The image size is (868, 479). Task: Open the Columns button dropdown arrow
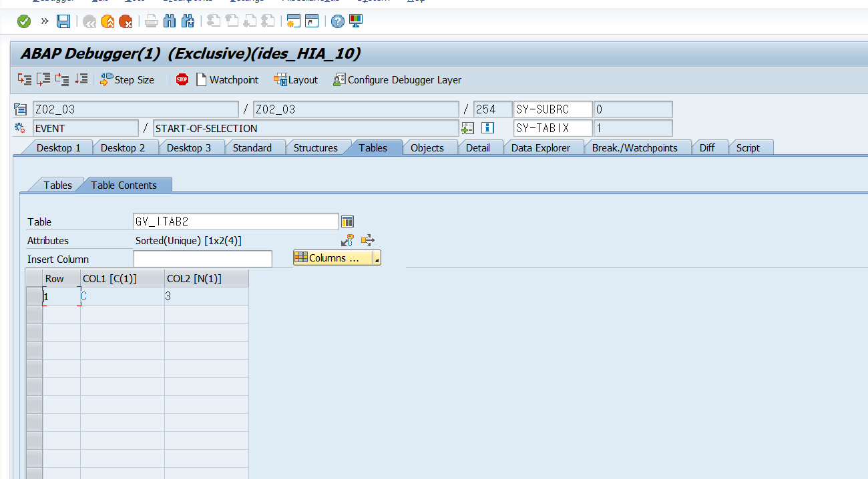pyautogui.click(x=377, y=259)
